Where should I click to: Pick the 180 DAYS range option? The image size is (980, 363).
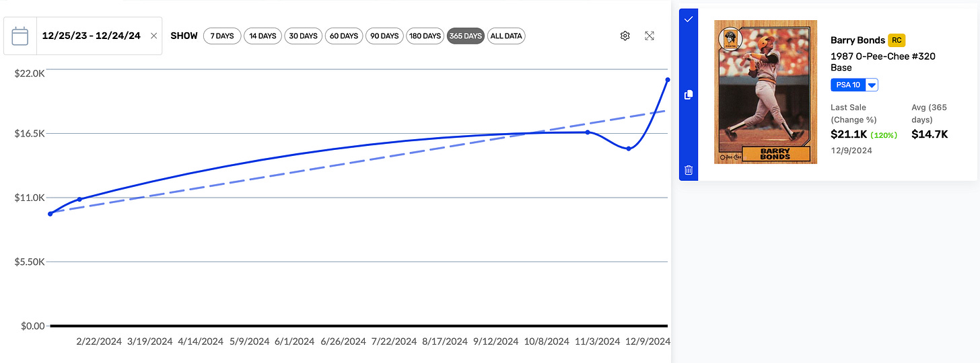point(425,36)
